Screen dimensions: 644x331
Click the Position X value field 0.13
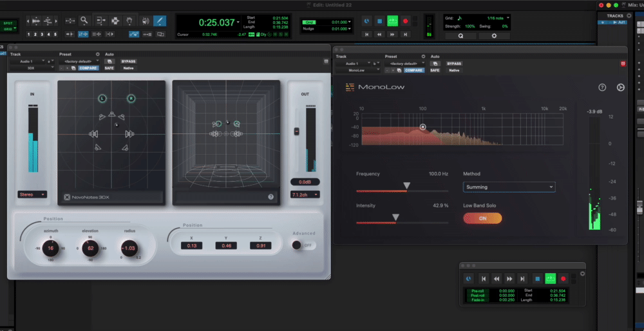pos(191,245)
